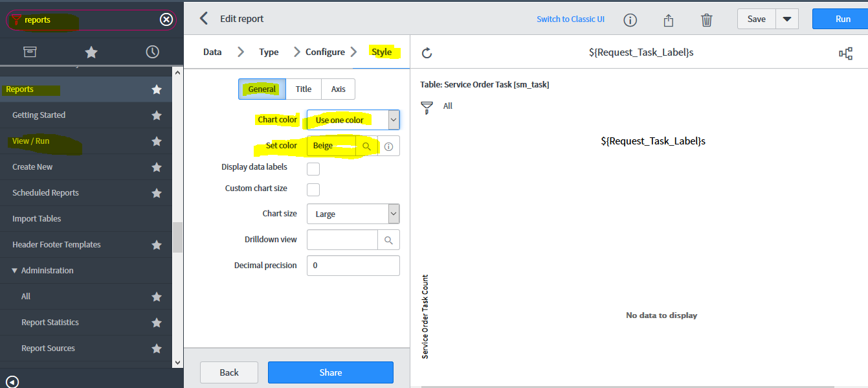Click the Set color info icon
The width and height of the screenshot is (868, 388).
tap(388, 146)
